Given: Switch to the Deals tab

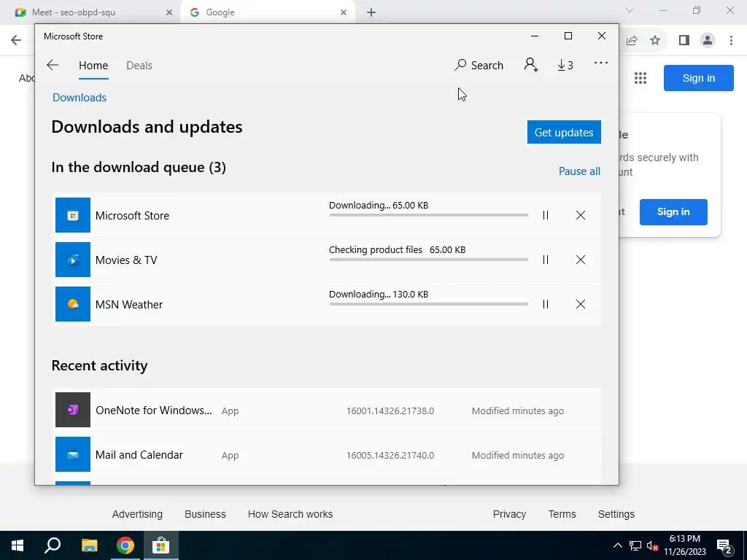Looking at the screenshot, I should (139, 65).
